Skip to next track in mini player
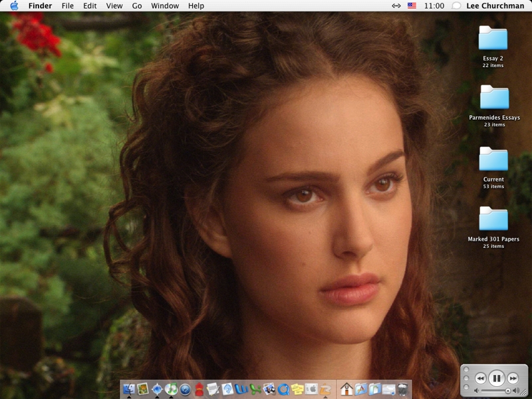This screenshot has width=532, height=399. point(513,378)
